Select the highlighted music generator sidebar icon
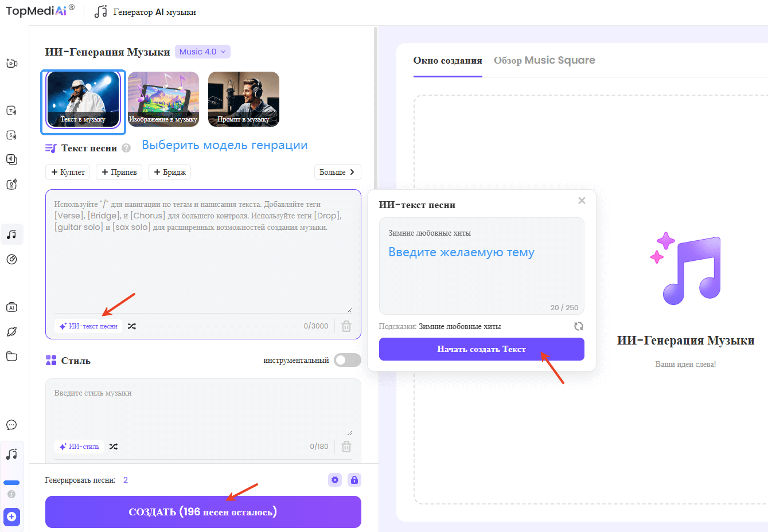 click(x=11, y=234)
